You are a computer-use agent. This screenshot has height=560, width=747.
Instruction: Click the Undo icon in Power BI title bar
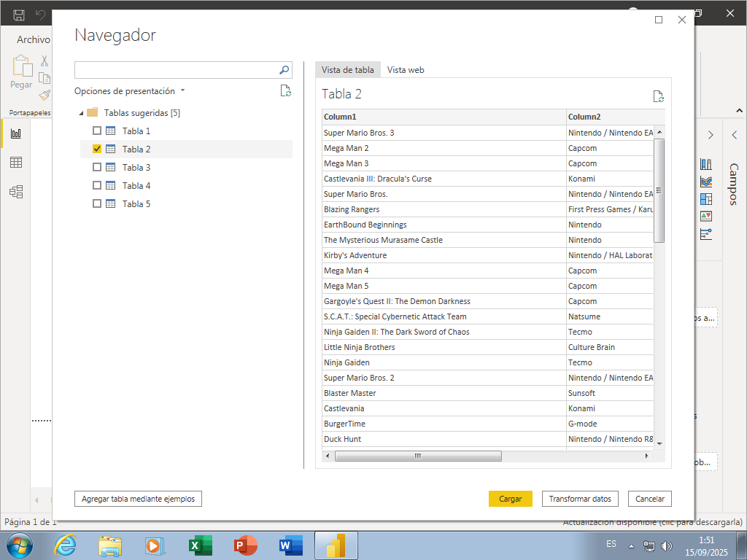(41, 15)
